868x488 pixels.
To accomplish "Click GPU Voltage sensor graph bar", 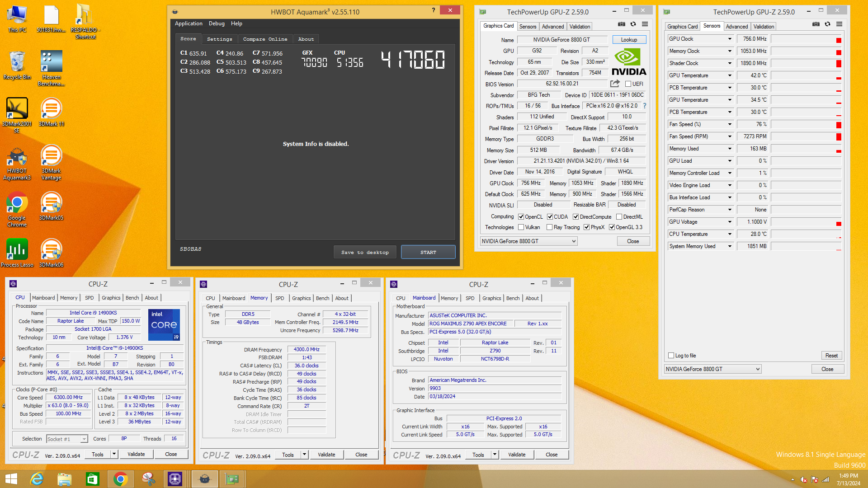I will pos(806,222).
